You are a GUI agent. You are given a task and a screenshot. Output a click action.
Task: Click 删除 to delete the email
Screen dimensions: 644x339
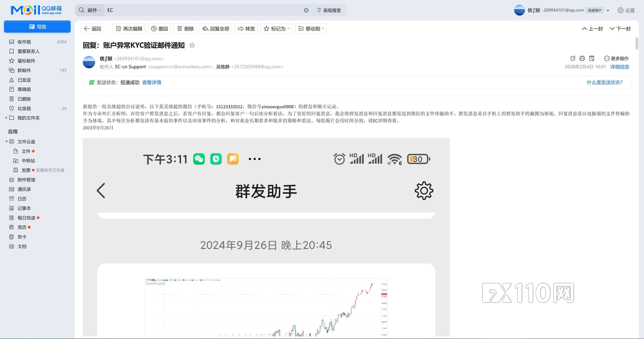[x=185, y=29]
